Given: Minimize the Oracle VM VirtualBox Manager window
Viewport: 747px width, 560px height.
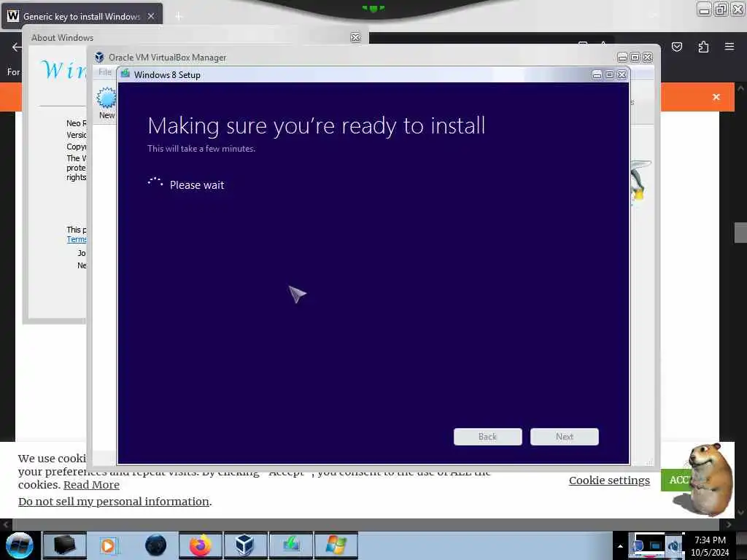Looking at the screenshot, I should coord(622,57).
